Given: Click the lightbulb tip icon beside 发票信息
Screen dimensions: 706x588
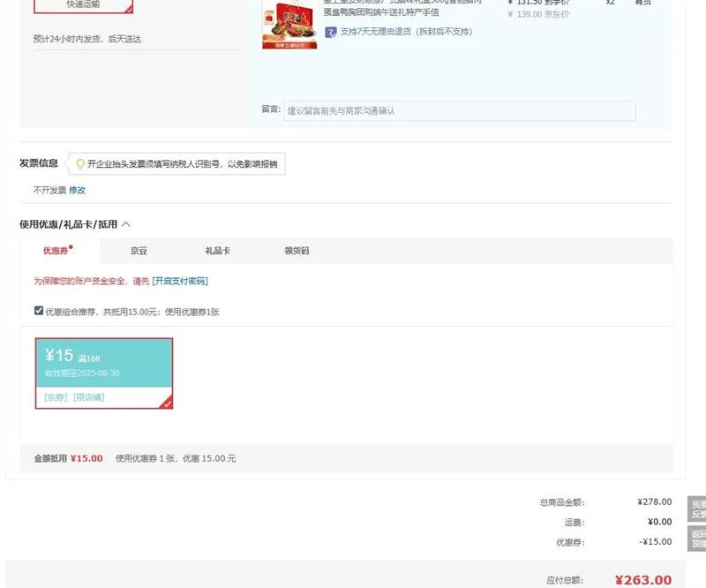Looking at the screenshot, I should tap(80, 163).
